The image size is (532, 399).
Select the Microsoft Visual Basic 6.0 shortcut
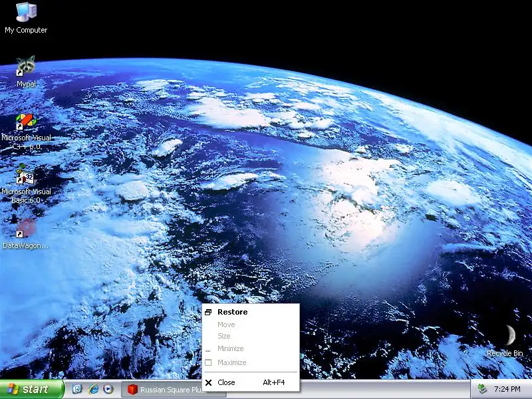(x=26, y=184)
